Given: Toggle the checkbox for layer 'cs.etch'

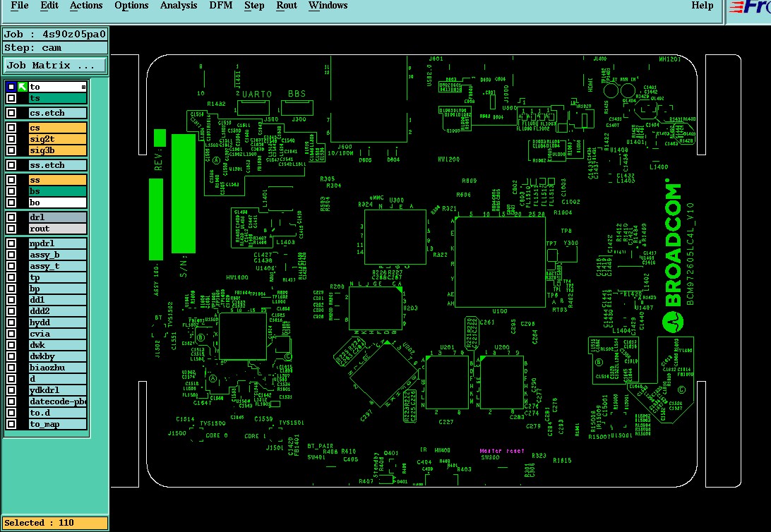Looking at the screenshot, I should 11,113.
